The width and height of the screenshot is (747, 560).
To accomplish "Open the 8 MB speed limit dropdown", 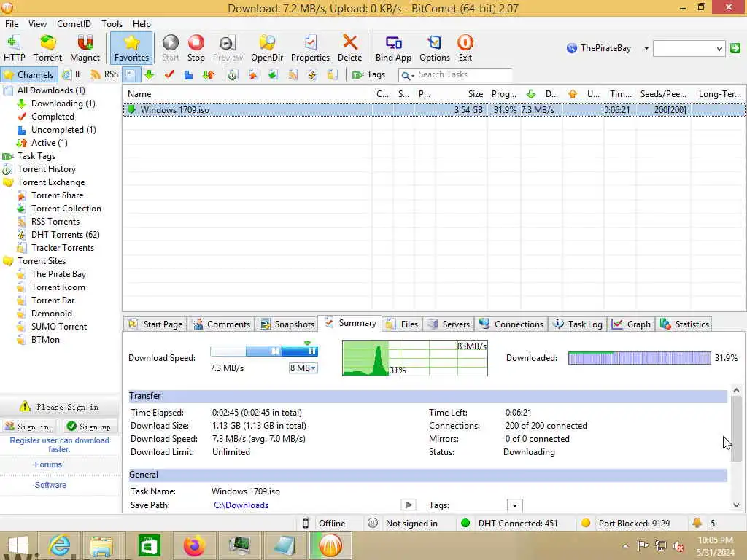I will tap(303, 368).
